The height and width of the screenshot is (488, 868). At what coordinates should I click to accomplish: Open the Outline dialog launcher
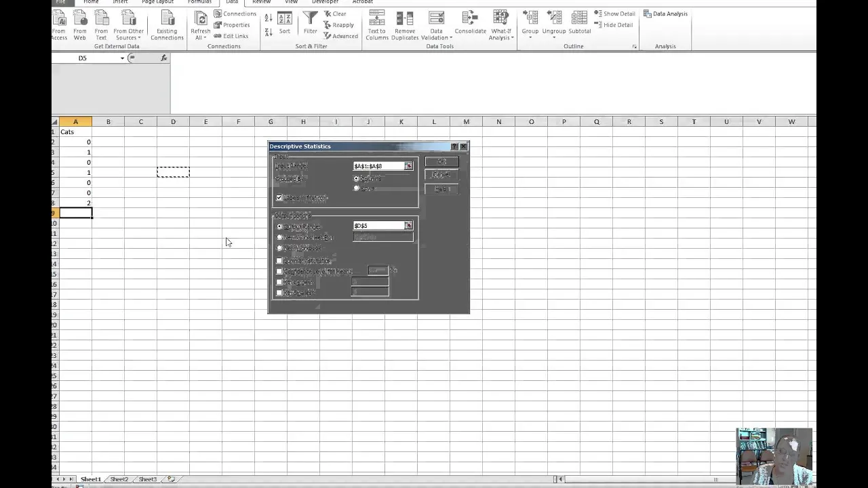(635, 47)
